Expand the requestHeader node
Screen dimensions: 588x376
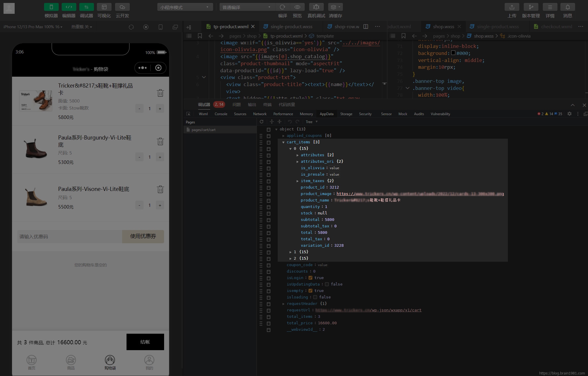click(x=283, y=304)
